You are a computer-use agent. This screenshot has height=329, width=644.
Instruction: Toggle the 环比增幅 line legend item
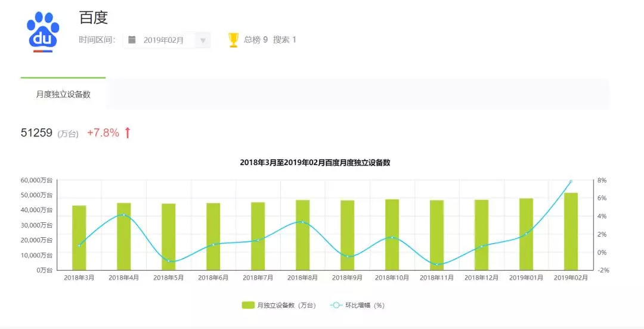pos(357,305)
